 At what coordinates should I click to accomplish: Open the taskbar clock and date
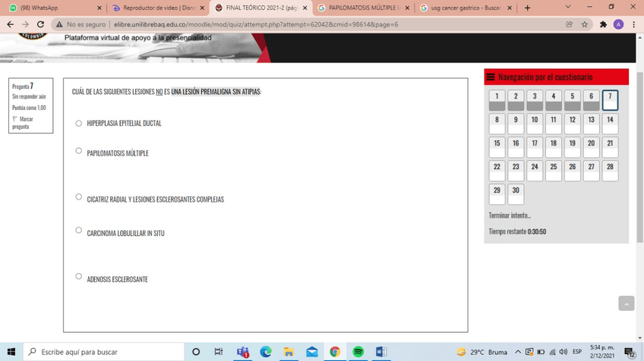602,352
